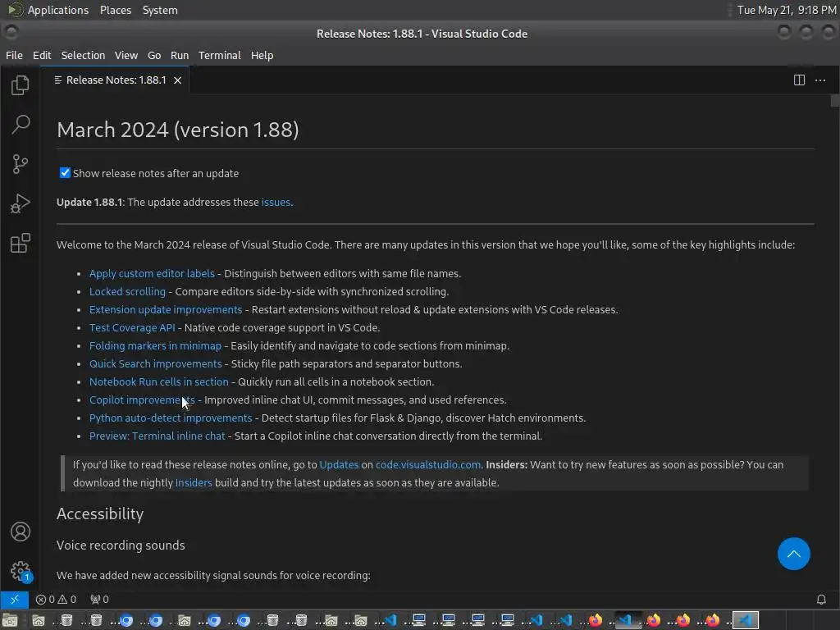Open Apply custom editor labels link
The width and height of the screenshot is (840, 630).
pyautogui.click(x=152, y=273)
